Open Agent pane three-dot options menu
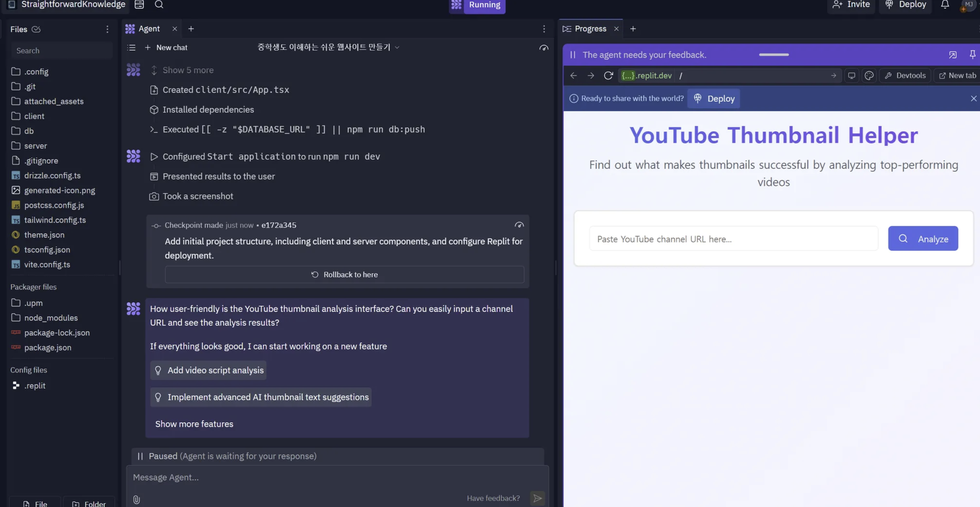 544,29
